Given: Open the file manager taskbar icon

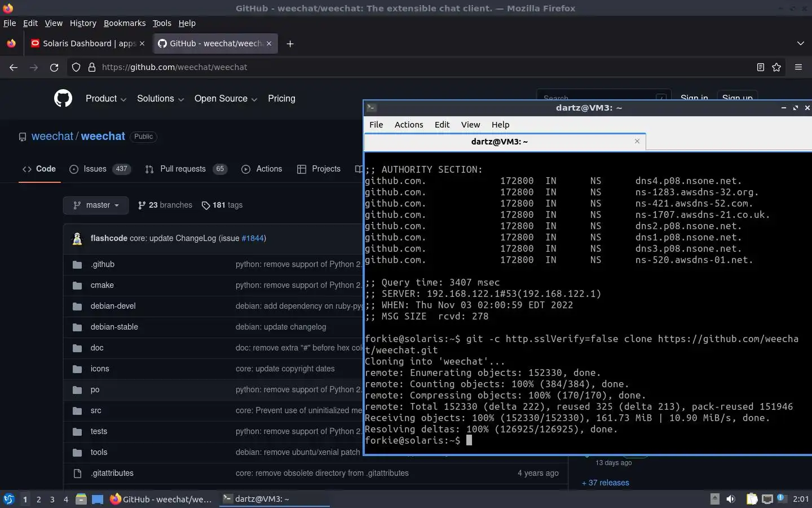Looking at the screenshot, I should pos(81,499).
